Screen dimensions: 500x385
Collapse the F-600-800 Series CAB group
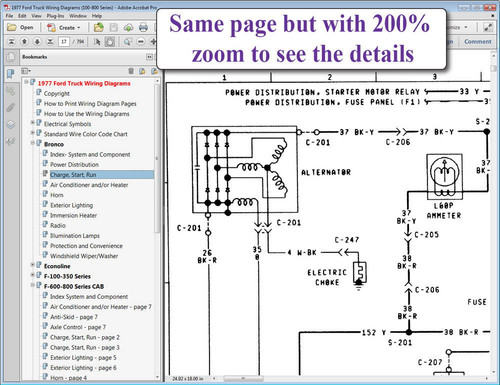click(x=33, y=285)
